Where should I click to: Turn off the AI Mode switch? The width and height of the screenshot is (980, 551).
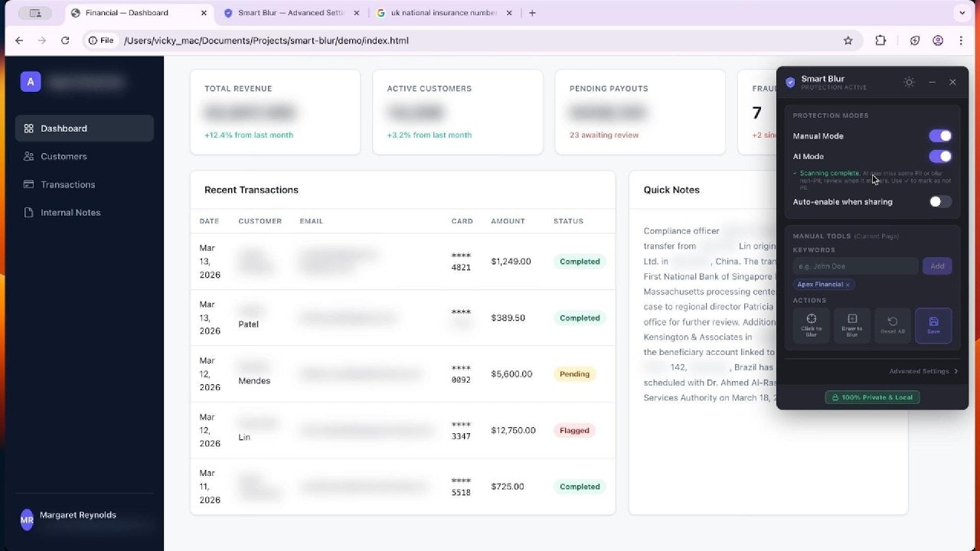point(939,157)
